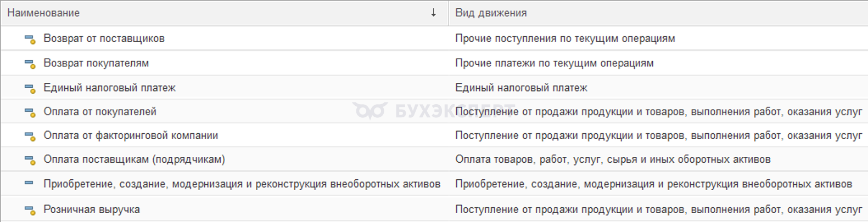Click the sort arrow in Наименование header
868x222 pixels.
[433, 13]
